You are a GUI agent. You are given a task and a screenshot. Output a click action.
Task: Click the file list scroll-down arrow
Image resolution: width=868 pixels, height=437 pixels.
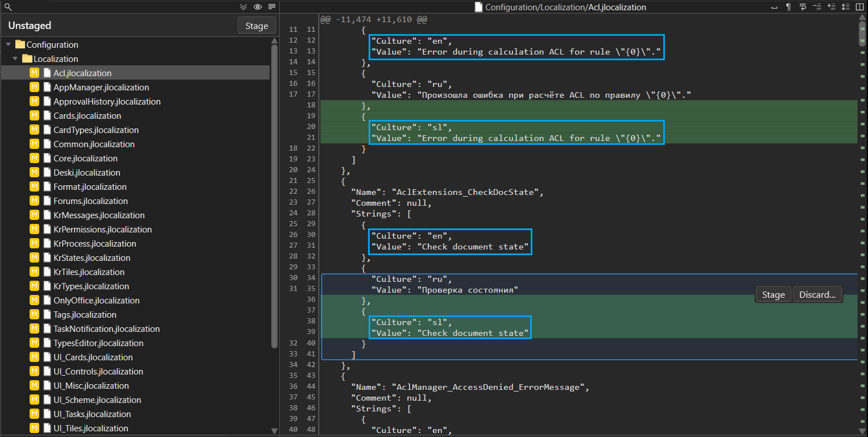coord(275,431)
